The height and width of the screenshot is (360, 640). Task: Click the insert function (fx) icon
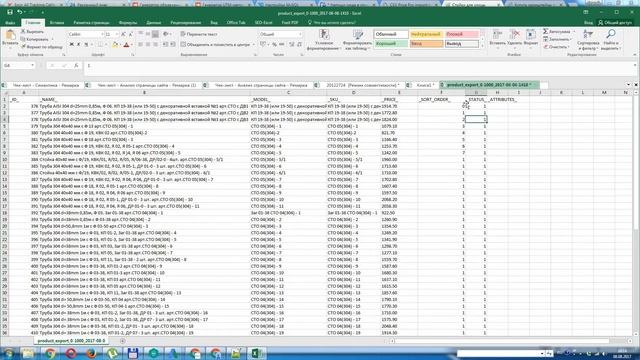click(x=76, y=65)
